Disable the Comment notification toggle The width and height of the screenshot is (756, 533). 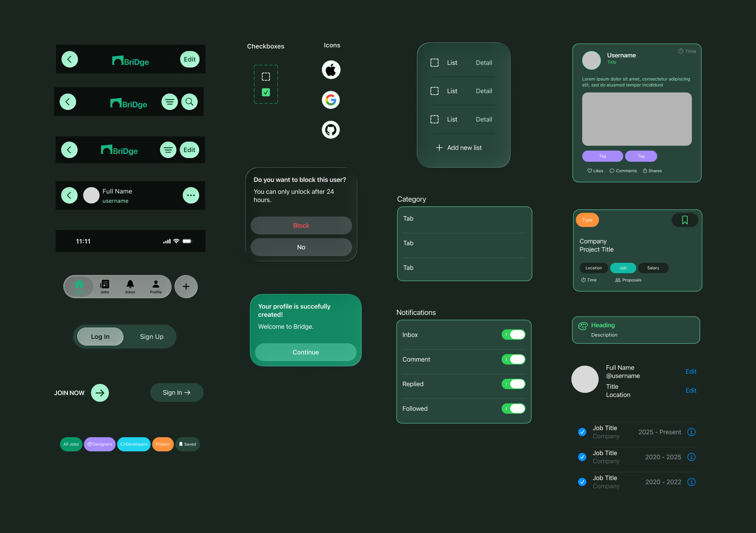point(514,359)
